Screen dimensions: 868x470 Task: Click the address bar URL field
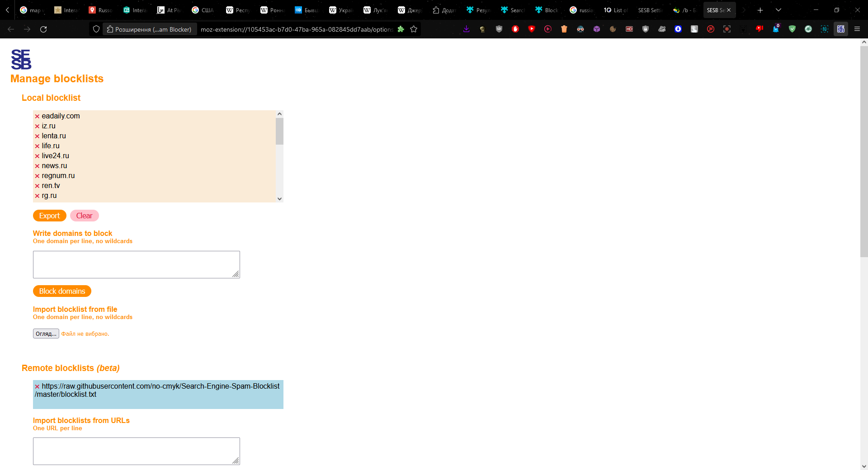297,29
